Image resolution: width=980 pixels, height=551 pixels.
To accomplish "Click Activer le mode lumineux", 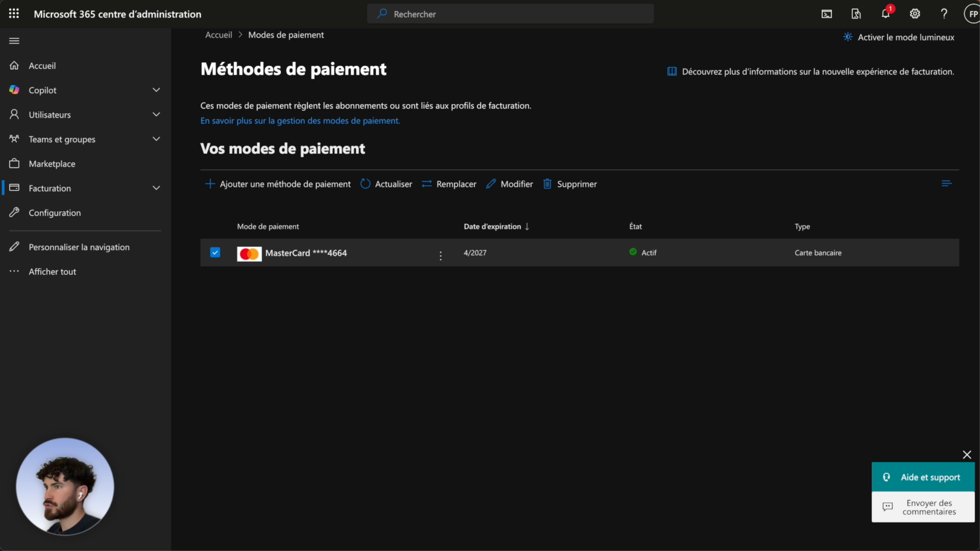I will click(899, 37).
